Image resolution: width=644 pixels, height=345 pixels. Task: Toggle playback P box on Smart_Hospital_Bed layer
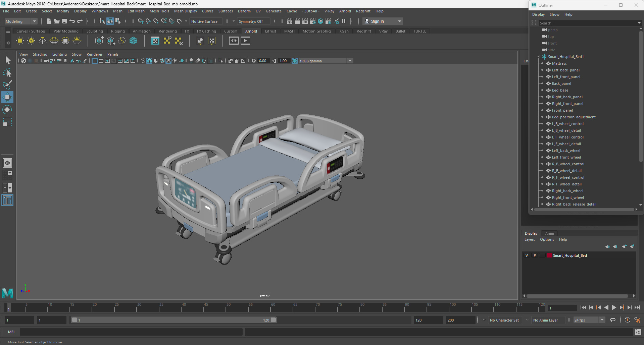(x=535, y=255)
